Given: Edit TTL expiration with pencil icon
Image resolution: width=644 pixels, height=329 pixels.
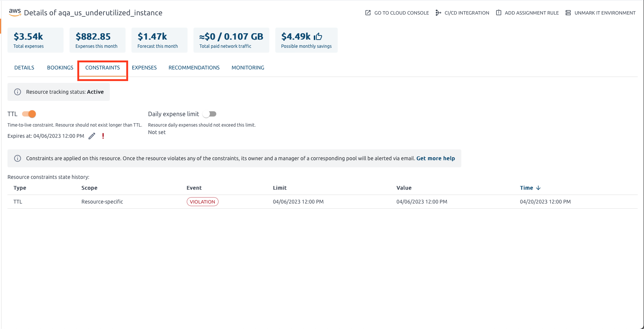Looking at the screenshot, I should click(92, 136).
